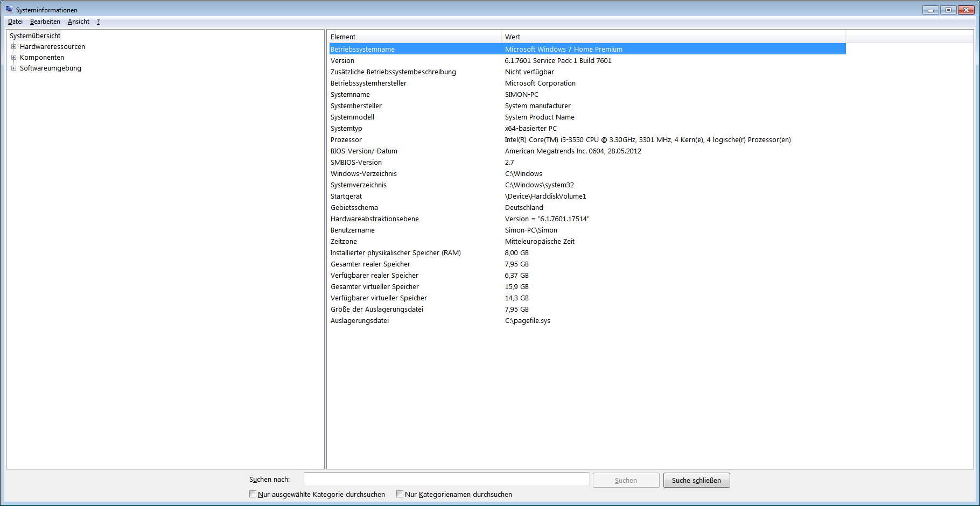980x506 pixels.
Task: Click the Microsoft Corporation value
Action: pos(540,83)
